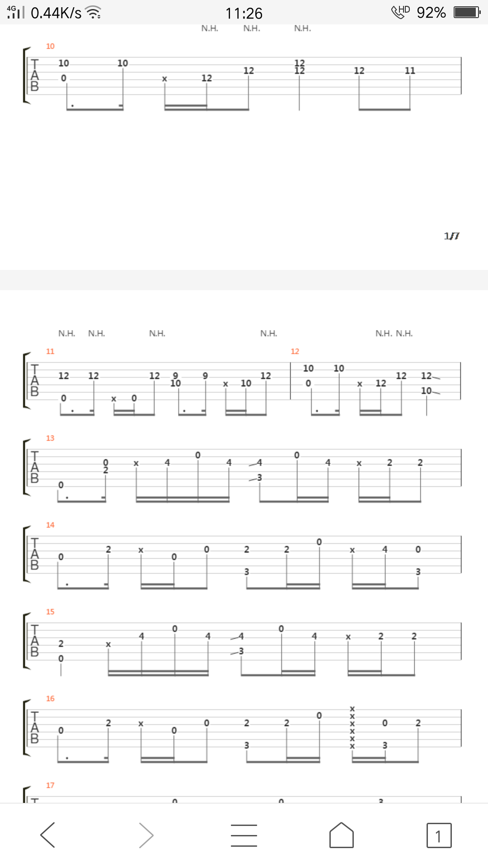The image size is (488, 868).
Task: Tap the browser forward arrow
Action: click(x=146, y=835)
